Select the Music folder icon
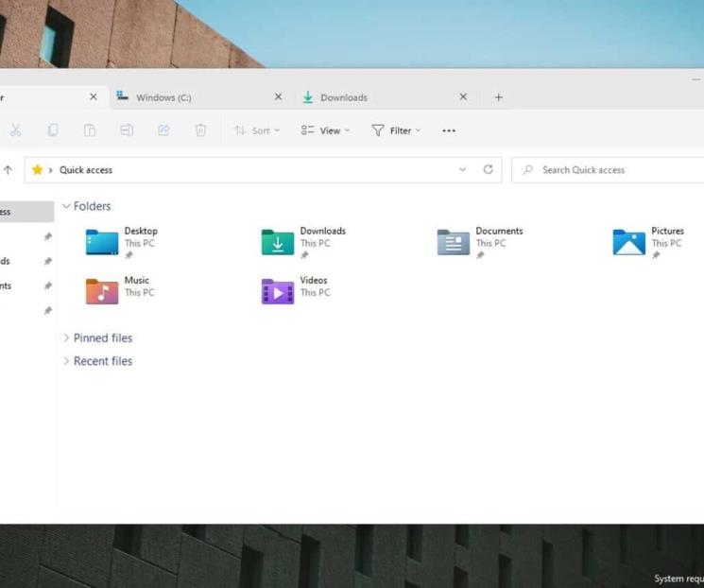Image resolution: width=704 pixels, height=588 pixels. click(102, 291)
